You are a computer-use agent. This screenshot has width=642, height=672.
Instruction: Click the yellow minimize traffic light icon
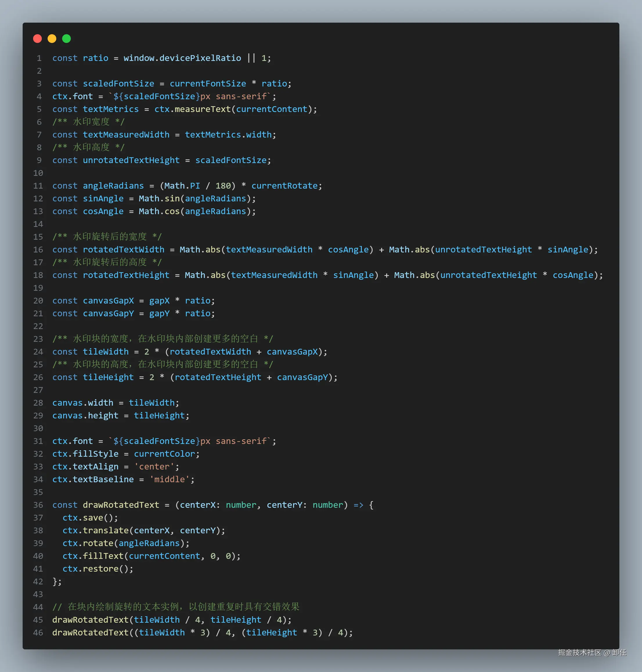click(x=52, y=39)
